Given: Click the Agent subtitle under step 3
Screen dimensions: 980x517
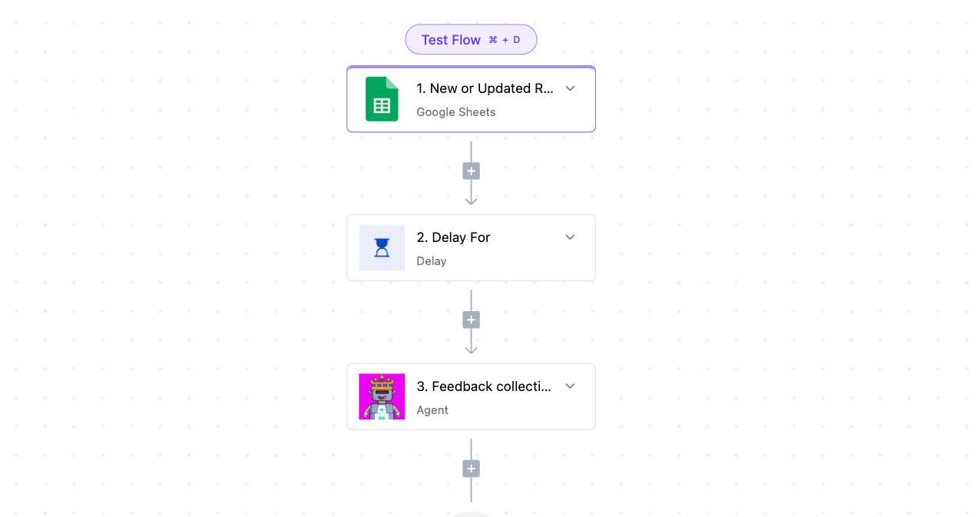Looking at the screenshot, I should 432,410.
